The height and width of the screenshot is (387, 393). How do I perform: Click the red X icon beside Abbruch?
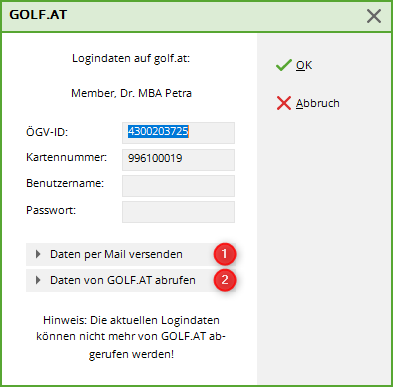pos(284,103)
